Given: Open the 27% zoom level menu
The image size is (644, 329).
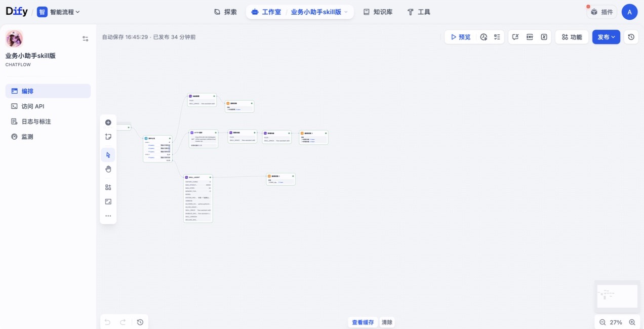Looking at the screenshot, I should click(616, 322).
